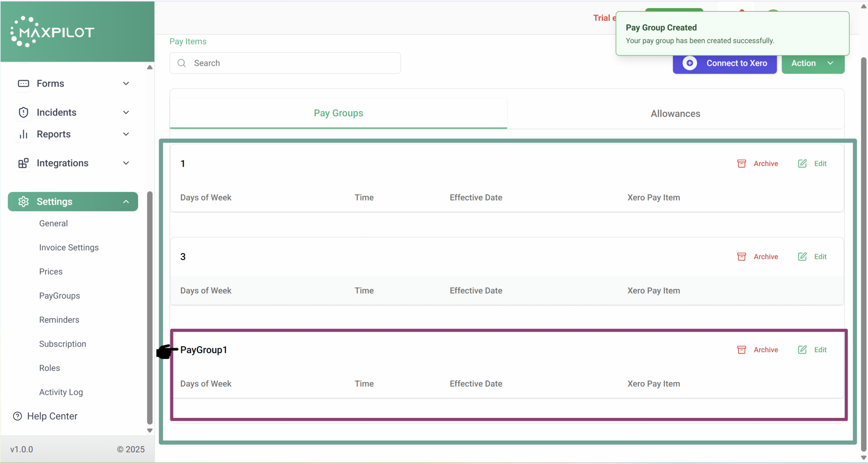The image size is (868, 464).
Task: Click the Forms sidebar icon
Action: point(23,83)
